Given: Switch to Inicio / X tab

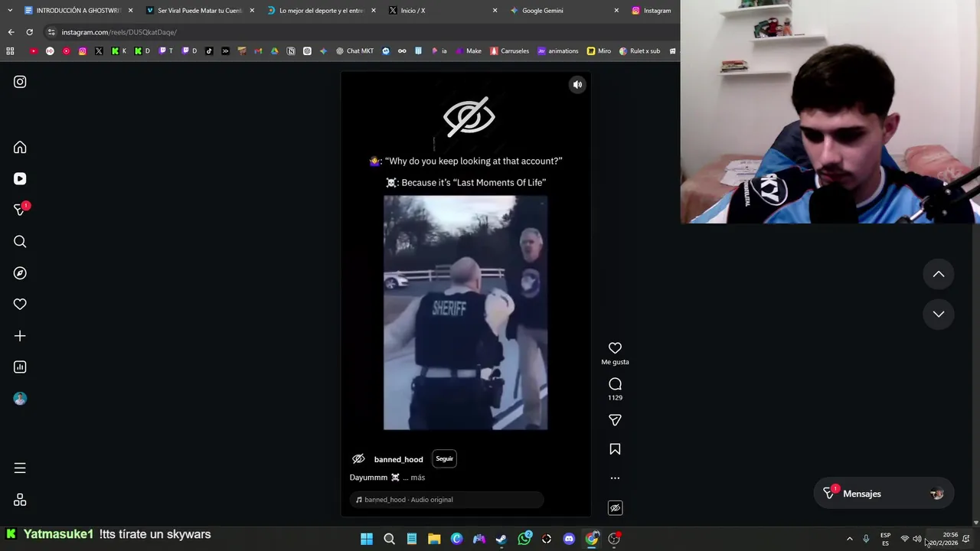Looking at the screenshot, I should pos(443,11).
